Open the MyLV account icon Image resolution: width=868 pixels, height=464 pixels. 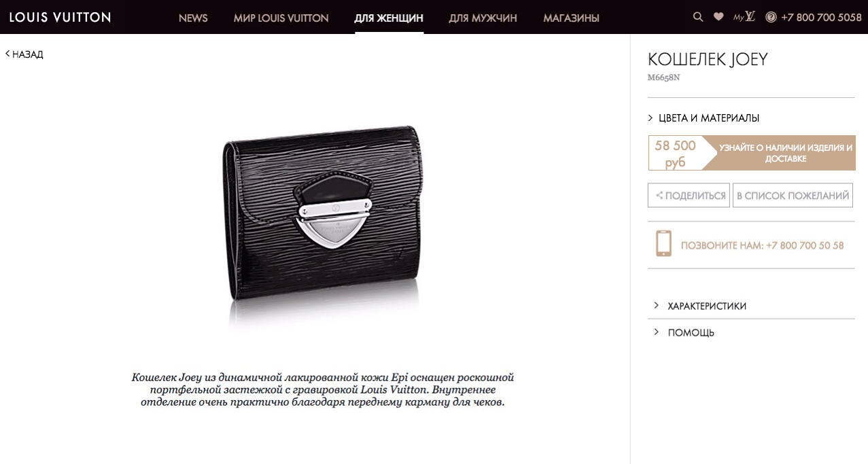click(x=744, y=17)
